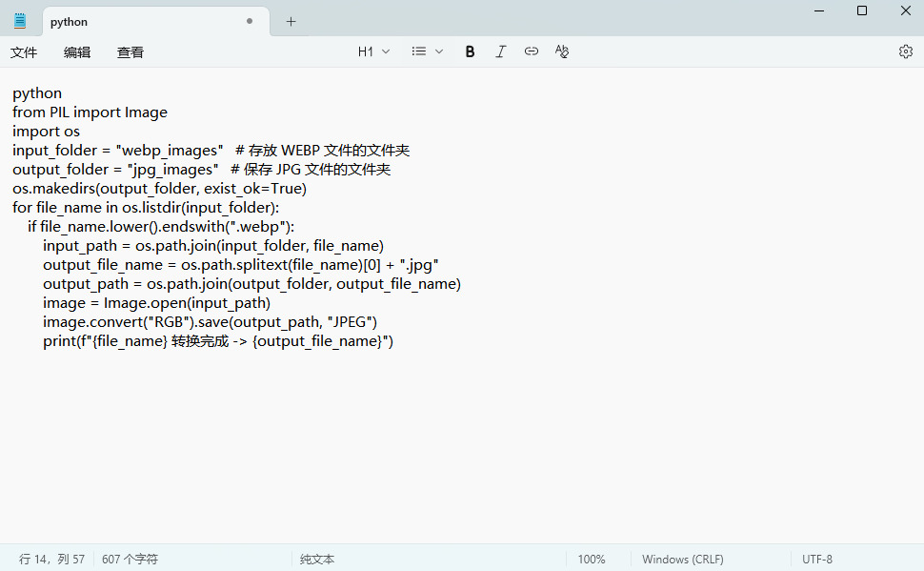924x571 pixels.
Task: Open the H1 heading dropdown
Action: pos(373,51)
